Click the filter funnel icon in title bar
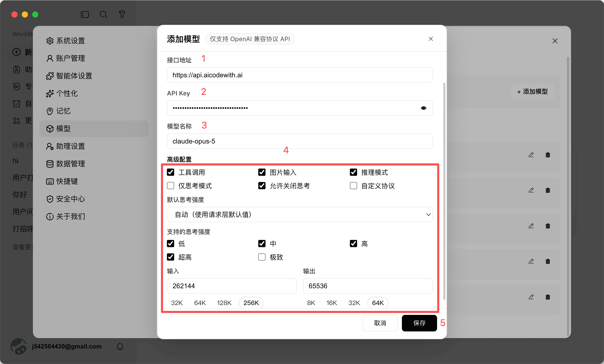 [x=122, y=14]
